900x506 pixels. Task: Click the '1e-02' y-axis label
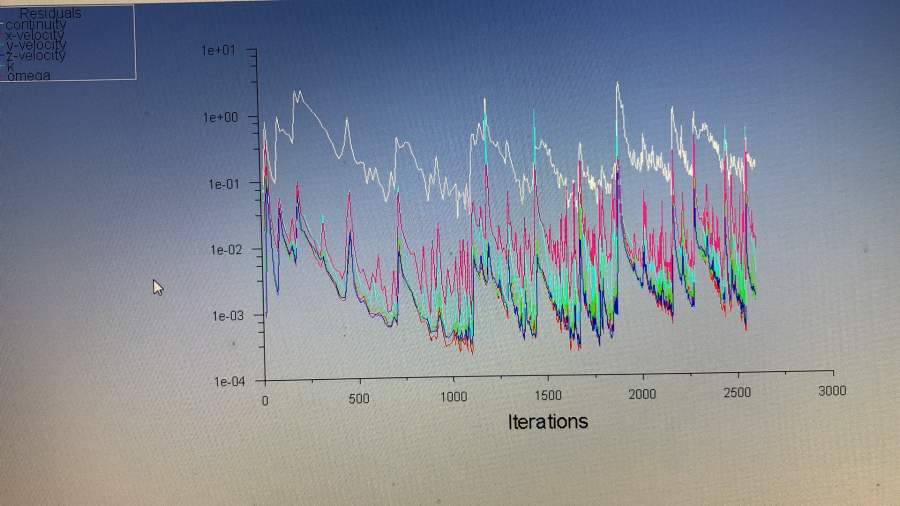tap(226, 250)
